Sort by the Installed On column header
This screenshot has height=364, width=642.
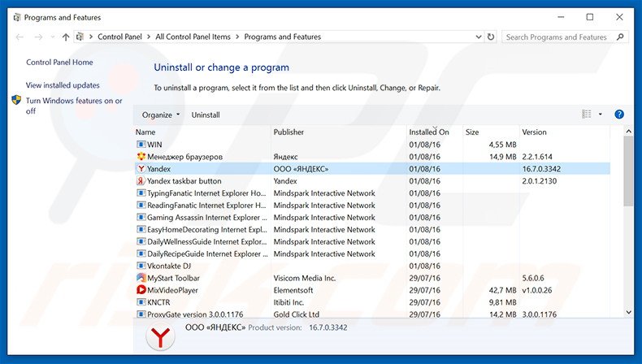tap(435, 132)
